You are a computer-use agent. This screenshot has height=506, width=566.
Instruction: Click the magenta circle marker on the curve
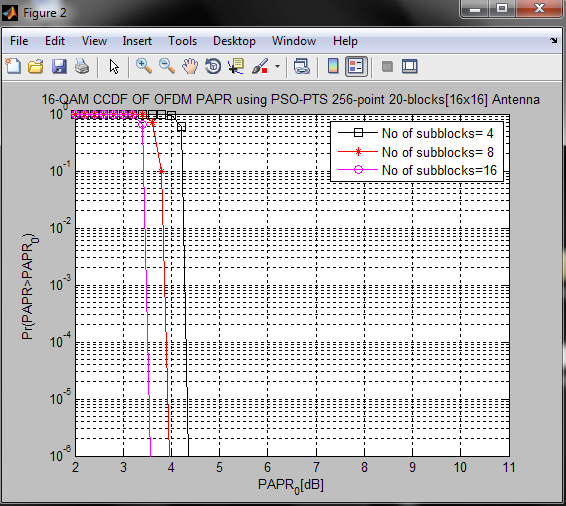pos(143,125)
